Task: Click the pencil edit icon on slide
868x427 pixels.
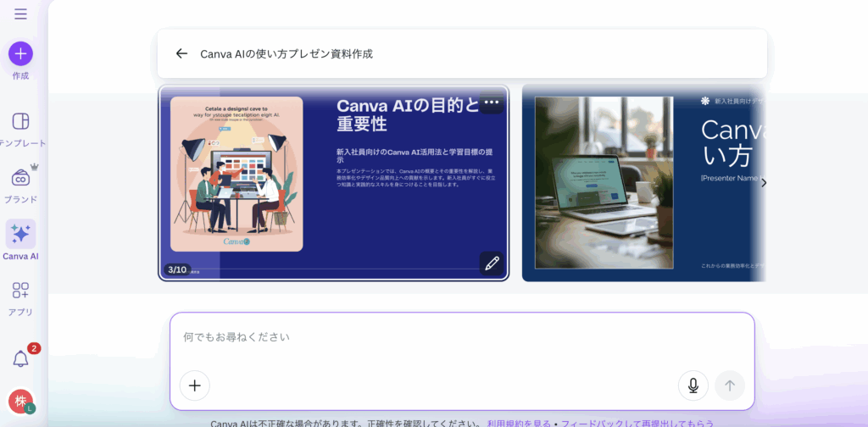Action: click(x=492, y=263)
